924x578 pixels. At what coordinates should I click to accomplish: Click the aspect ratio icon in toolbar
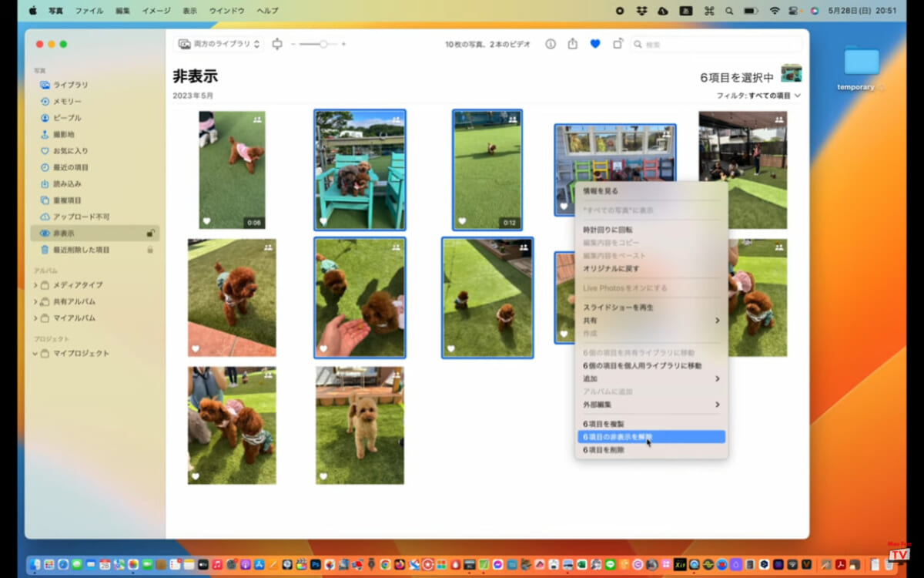[277, 44]
